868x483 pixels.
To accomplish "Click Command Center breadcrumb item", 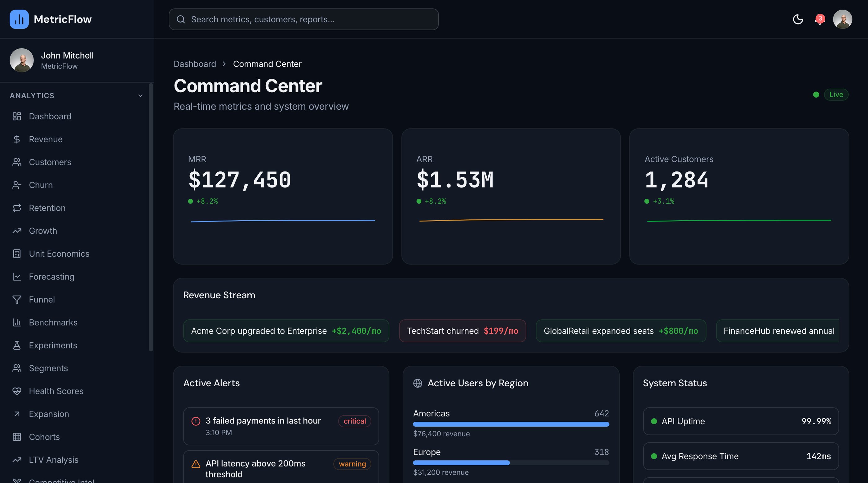I will click(267, 64).
